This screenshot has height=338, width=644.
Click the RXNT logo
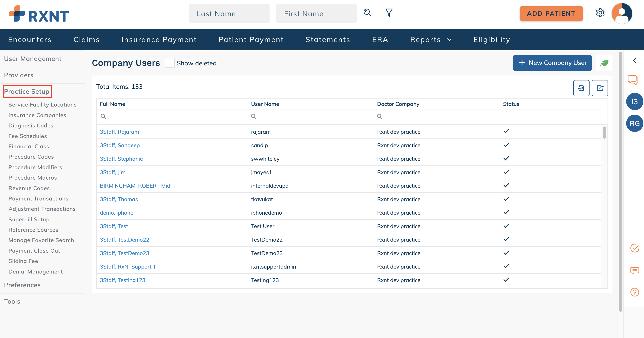pos(39,14)
